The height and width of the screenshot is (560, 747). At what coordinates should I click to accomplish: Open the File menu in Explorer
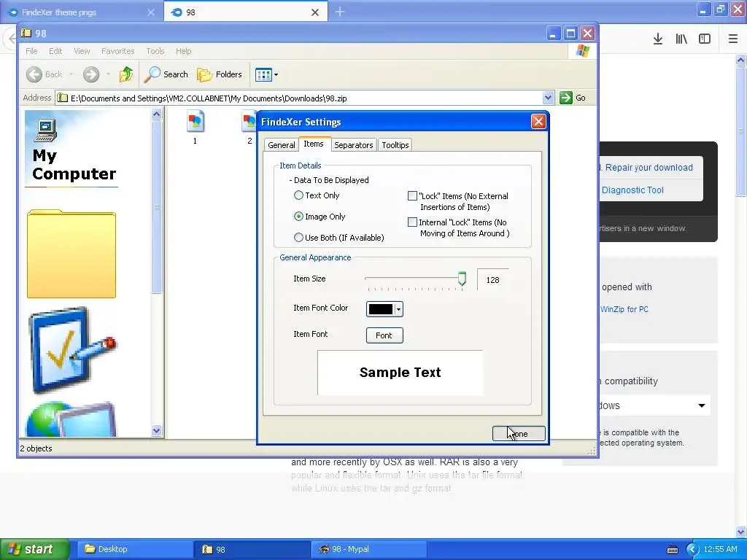click(31, 51)
